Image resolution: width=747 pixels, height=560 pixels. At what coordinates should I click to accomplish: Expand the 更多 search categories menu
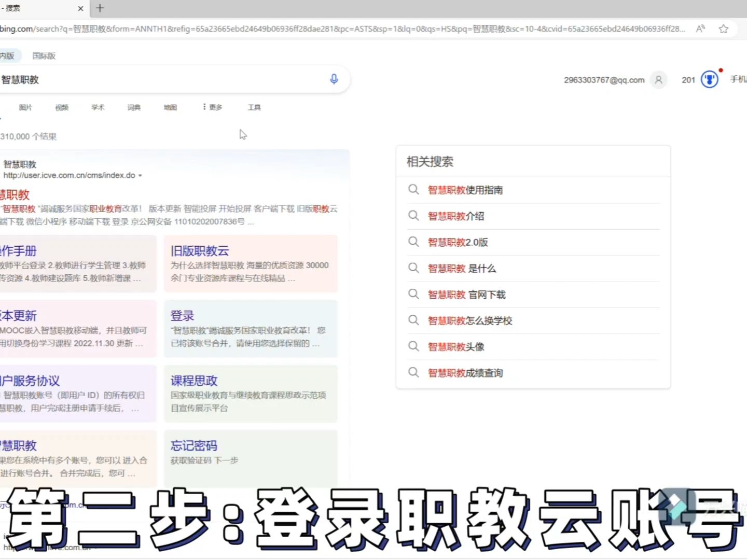click(x=213, y=107)
